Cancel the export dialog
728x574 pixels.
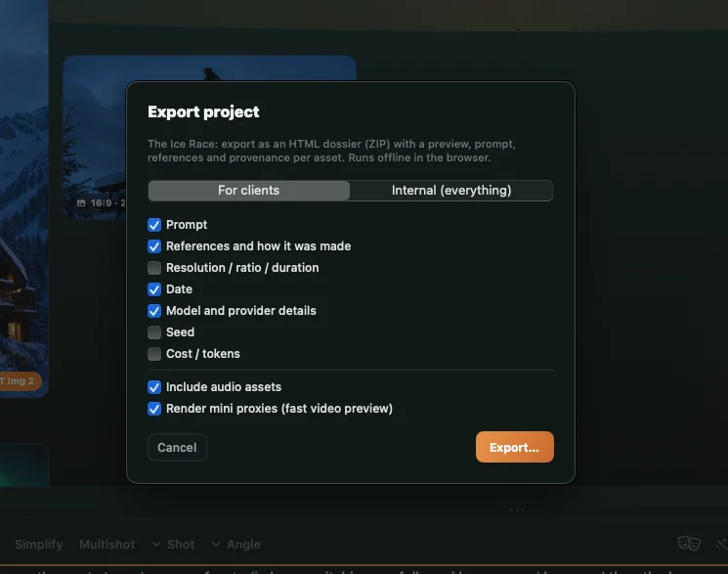pyautogui.click(x=177, y=447)
